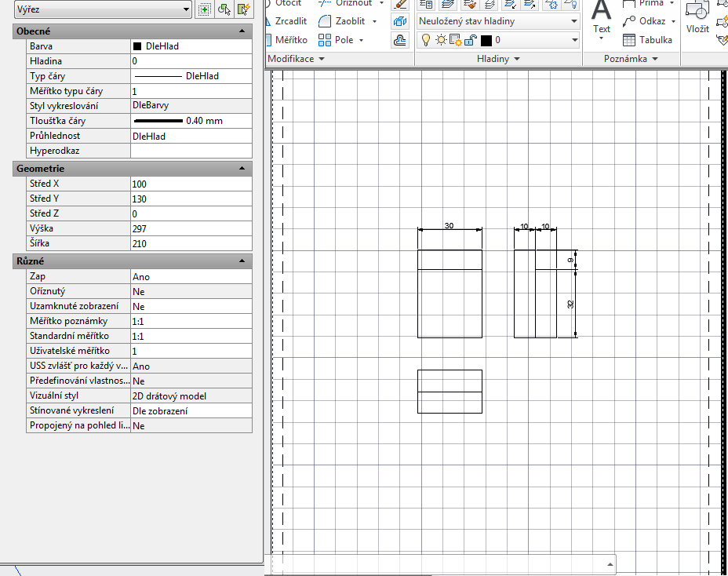The height and width of the screenshot is (576, 728).
Task: Click the Barva black color swatch
Action: [x=137, y=46]
